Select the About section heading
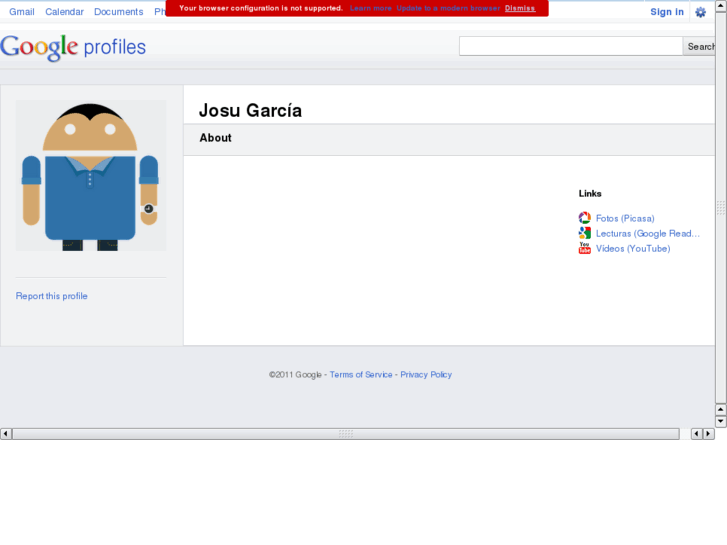The image size is (727, 545). 216,138
